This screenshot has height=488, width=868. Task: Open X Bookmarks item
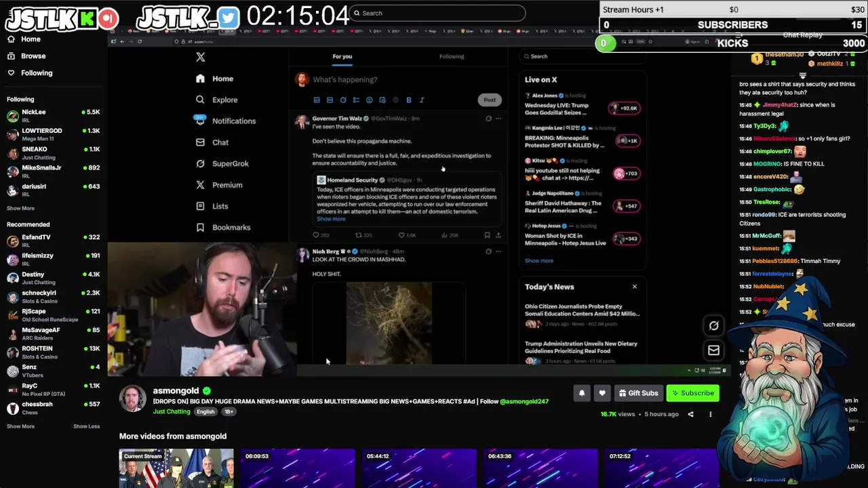pyautogui.click(x=223, y=227)
